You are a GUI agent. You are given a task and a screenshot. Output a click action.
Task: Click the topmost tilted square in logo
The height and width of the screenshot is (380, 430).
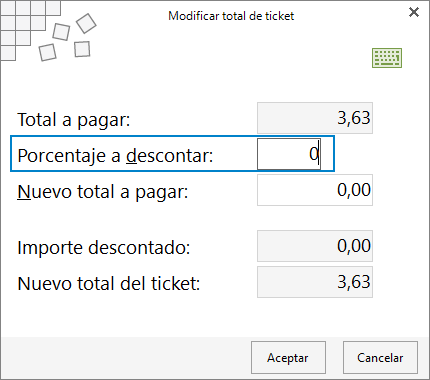click(x=86, y=23)
